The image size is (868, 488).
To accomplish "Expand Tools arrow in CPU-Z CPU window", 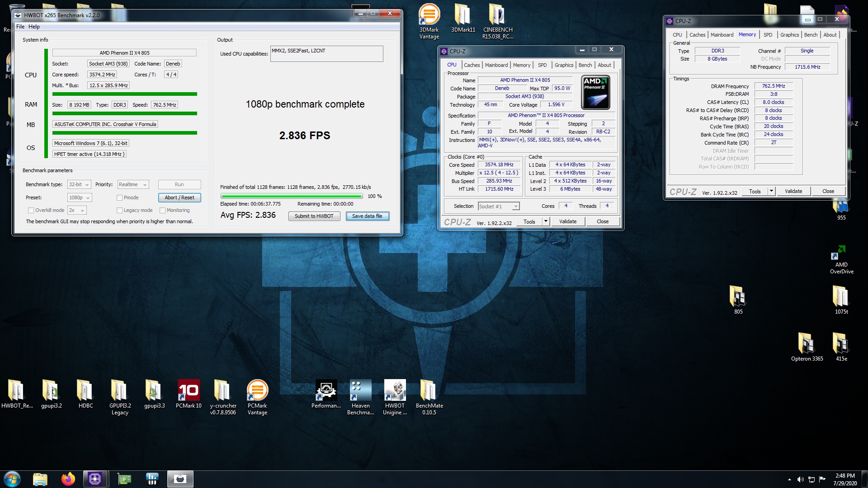I will [546, 221].
